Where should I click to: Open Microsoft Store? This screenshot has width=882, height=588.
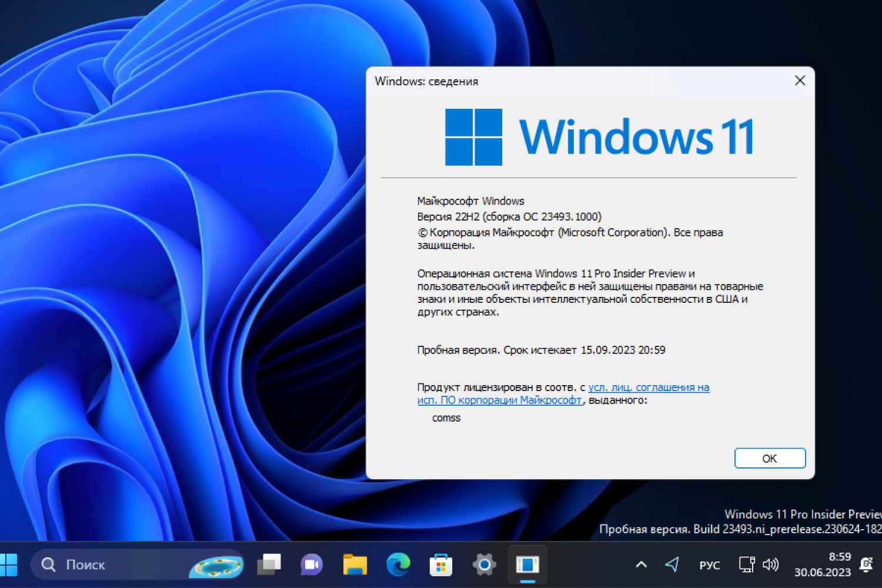click(440, 564)
